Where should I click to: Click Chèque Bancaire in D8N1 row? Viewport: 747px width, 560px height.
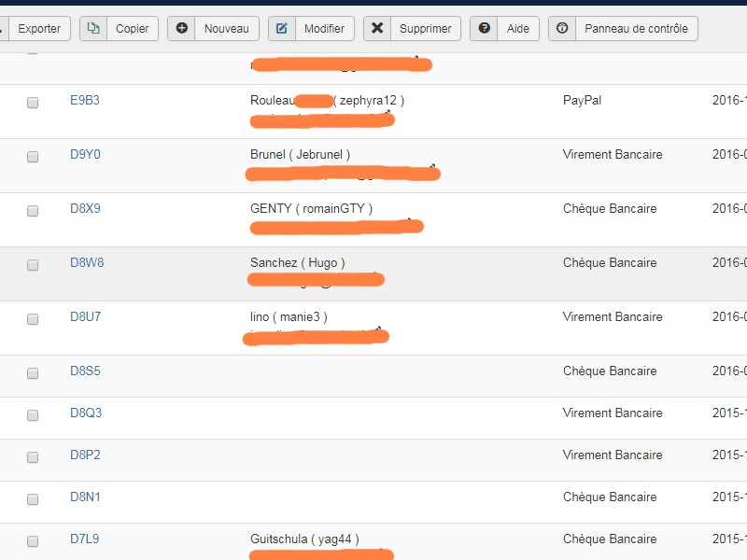coord(610,497)
